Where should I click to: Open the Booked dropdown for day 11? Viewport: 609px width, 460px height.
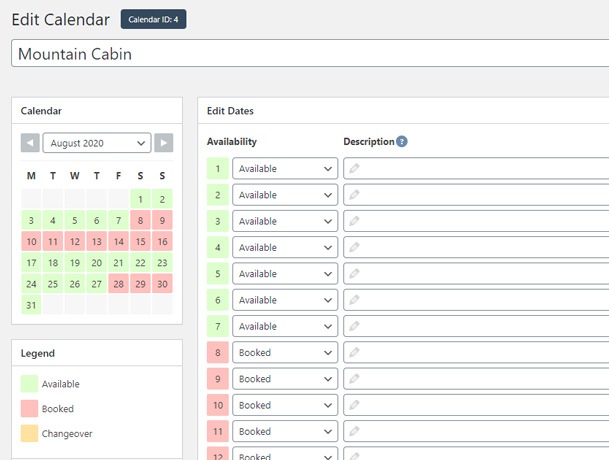(285, 431)
